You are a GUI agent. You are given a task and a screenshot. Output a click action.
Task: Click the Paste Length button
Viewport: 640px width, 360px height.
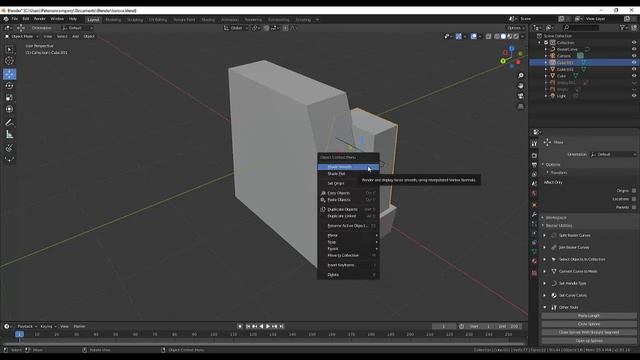[x=589, y=316]
